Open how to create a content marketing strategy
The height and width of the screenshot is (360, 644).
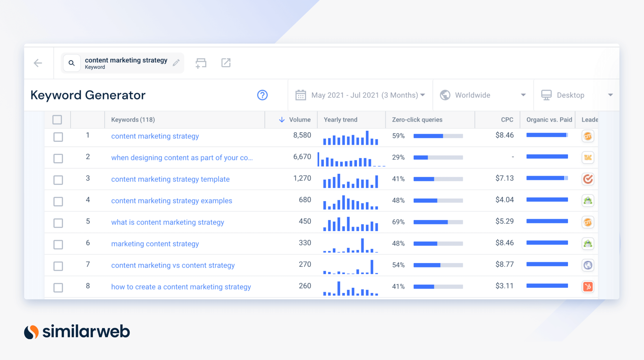click(181, 287)
